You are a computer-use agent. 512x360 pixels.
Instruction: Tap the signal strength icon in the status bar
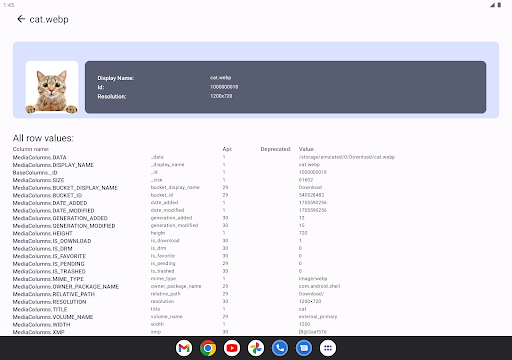(492, 5)
